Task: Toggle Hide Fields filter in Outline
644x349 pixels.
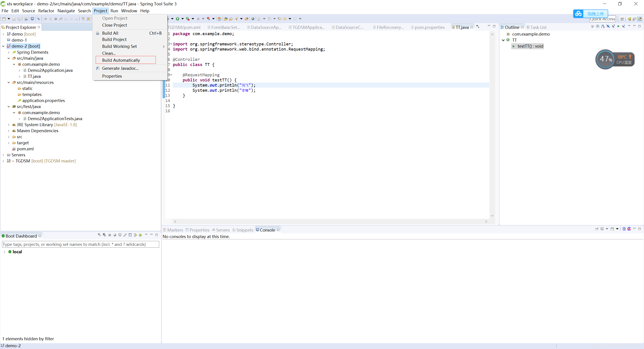Action: 608,26
